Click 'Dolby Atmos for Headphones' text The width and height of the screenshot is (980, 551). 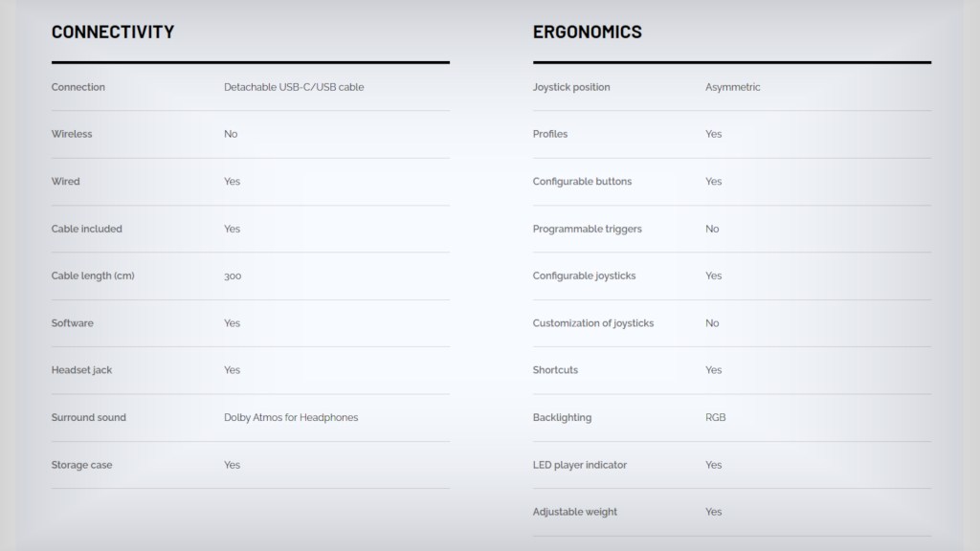coord(291,417)
